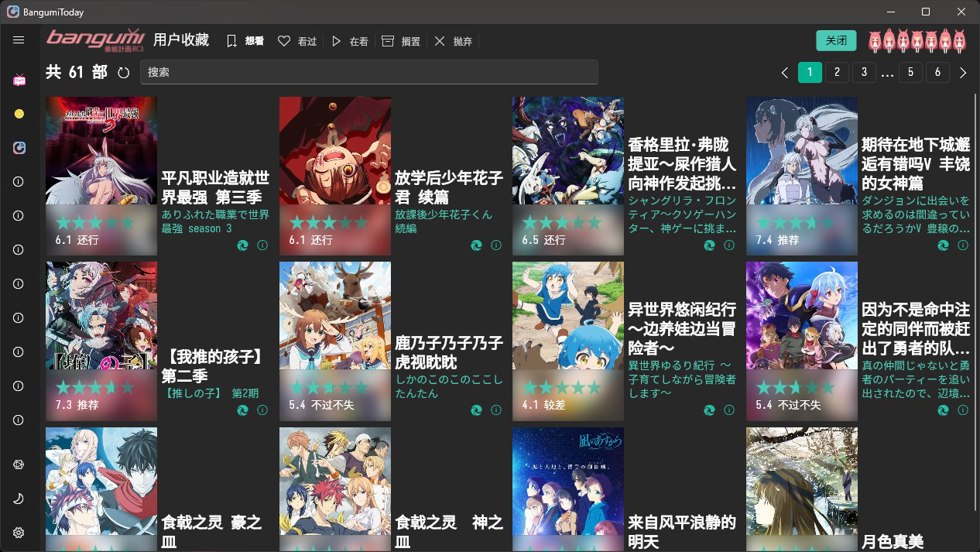The image size is (980, 552).
Task: Open 平凡职业造就世界最强 第三季 in Edge browser
Action: coord(242,245)
